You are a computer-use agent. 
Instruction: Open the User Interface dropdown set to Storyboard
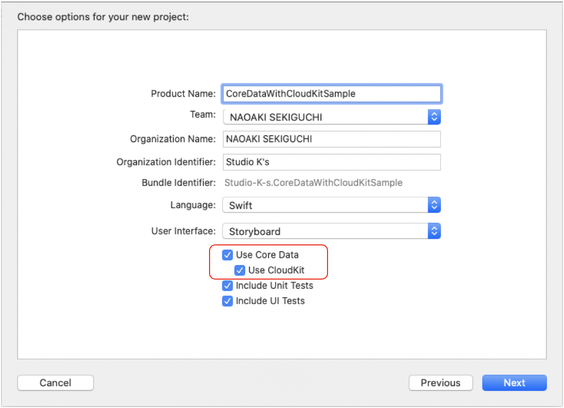pyautogui.click(x=332, y=231)
